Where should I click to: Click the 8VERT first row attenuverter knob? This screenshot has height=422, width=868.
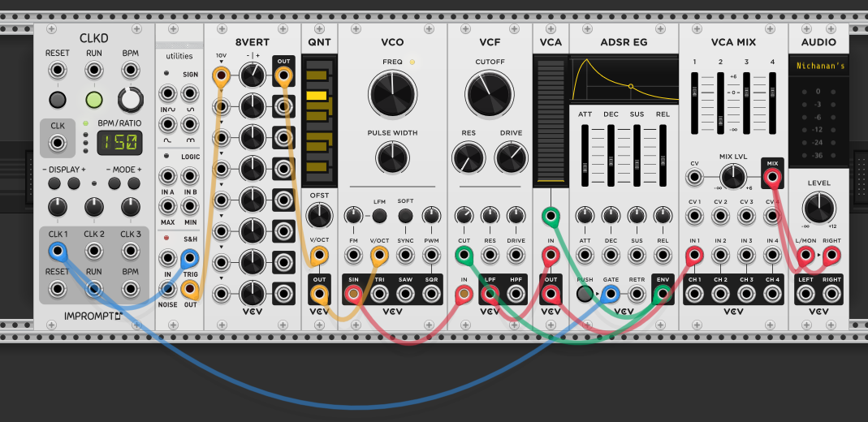click(253, 75)
